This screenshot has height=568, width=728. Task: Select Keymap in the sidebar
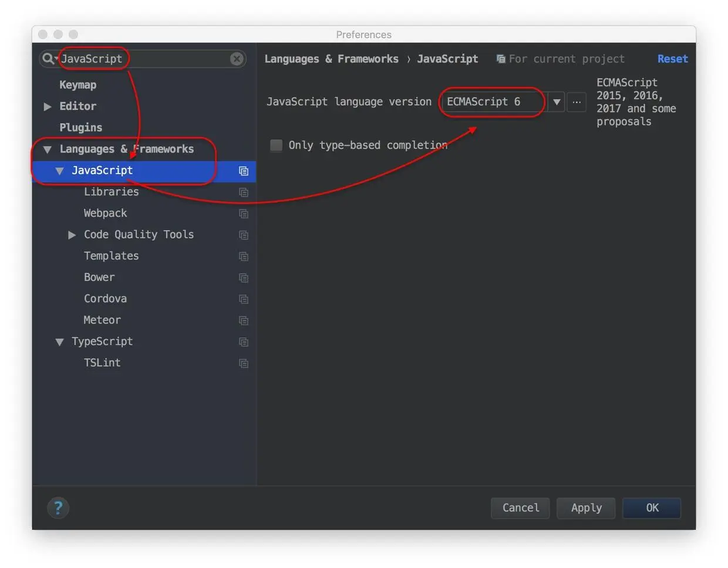[77, 84]
